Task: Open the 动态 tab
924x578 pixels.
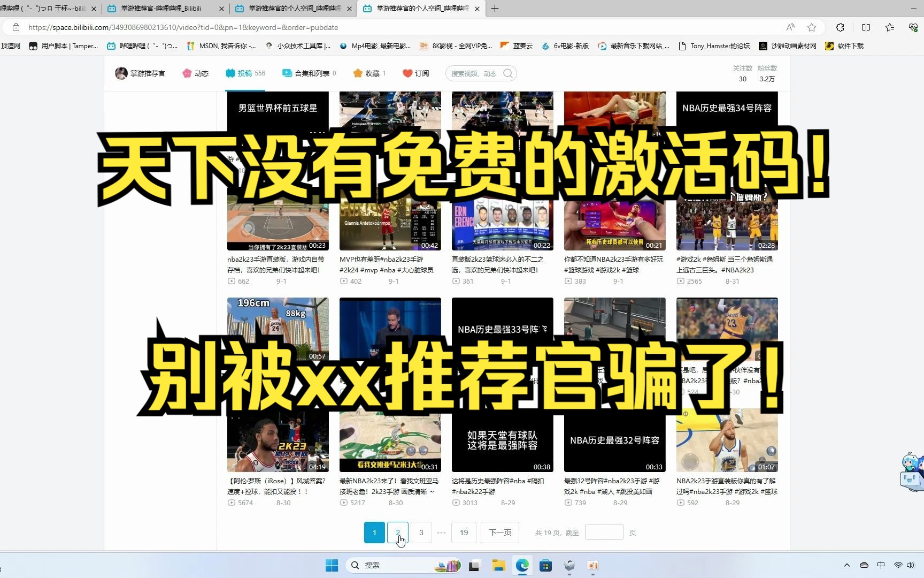Action: (195, 73)
